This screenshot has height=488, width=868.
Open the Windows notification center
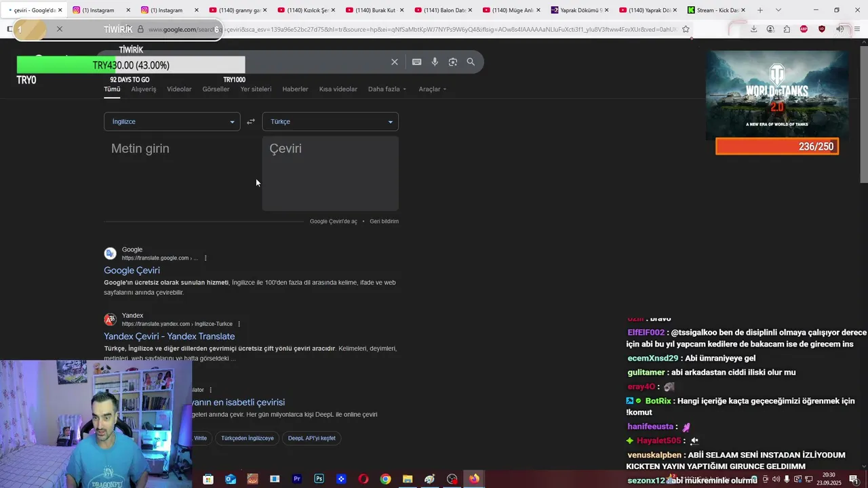[854, 479]
